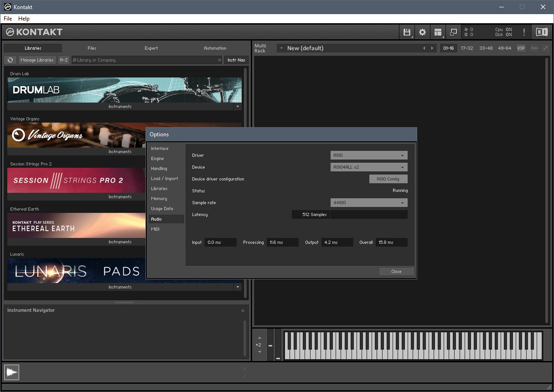Click the panic exclamation mark icon
Image resolution: width=554 pixels, height=392 pixels.
(x=524, y=32)
